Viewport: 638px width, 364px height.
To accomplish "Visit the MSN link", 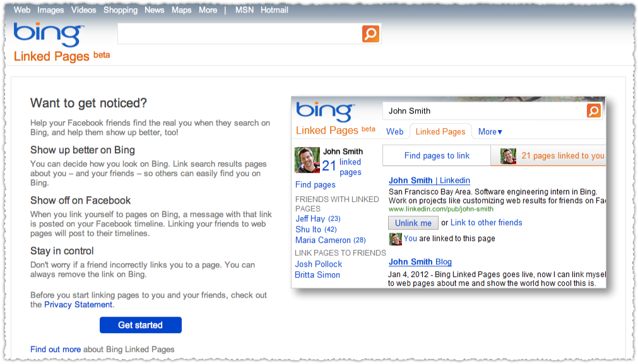I will click(244, 10).
